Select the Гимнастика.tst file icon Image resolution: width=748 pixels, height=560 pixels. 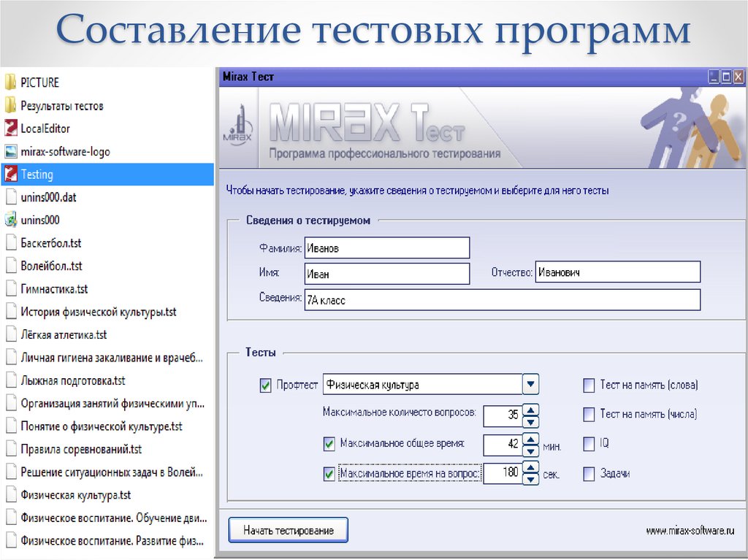coord(11,288)
